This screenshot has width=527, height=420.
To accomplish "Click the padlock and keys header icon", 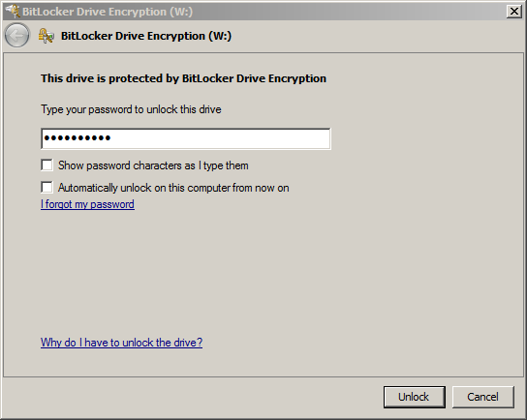I will point(46,36).
